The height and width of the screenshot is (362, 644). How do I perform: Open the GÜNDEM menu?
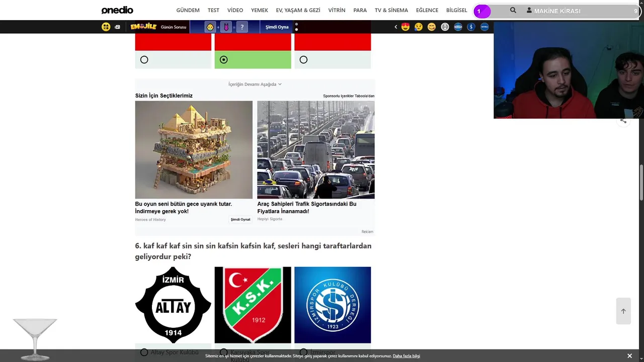[x=188, y=10]
